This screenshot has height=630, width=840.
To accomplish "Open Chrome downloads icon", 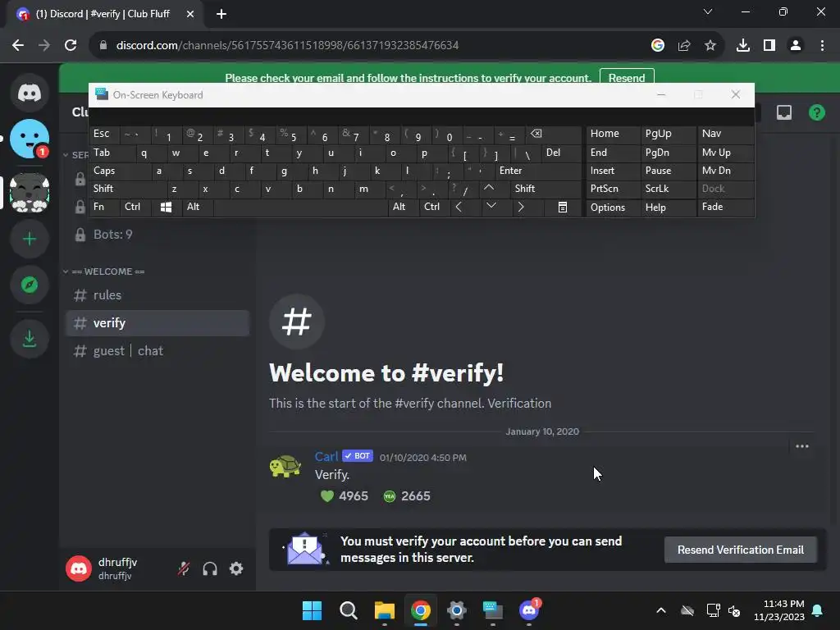I will (743, 46).
